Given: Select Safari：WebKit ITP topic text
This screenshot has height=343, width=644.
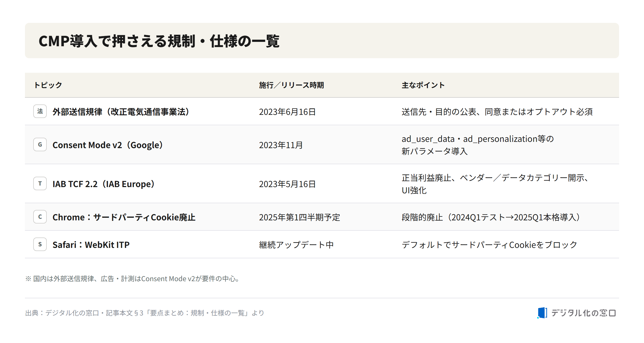Looking at the screenshot, I should (x=91, y=245).
